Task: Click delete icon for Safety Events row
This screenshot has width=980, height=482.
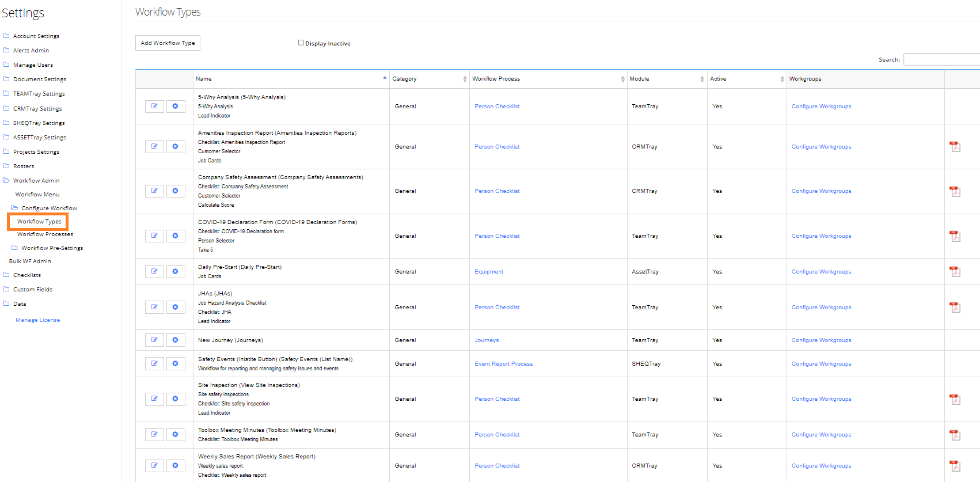Action: point(176,364)
